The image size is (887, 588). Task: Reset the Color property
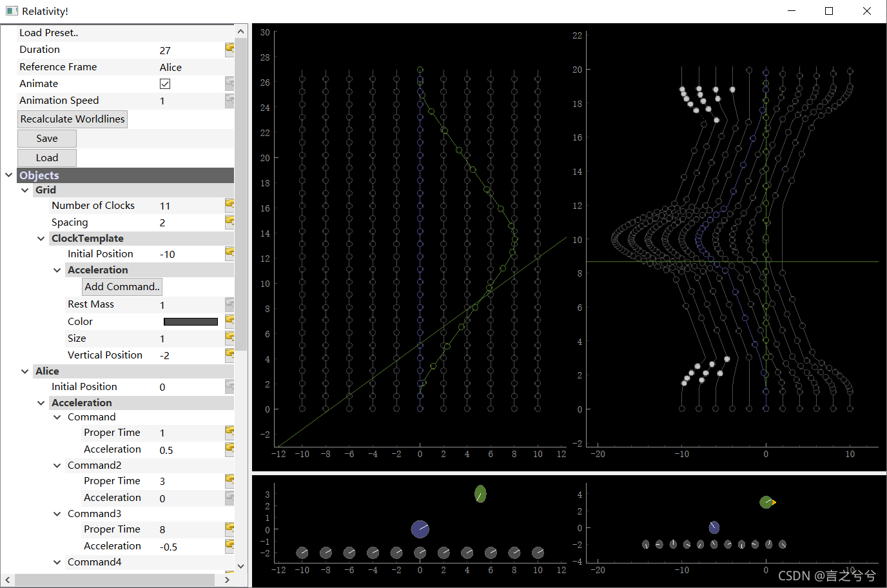(229, 321)
